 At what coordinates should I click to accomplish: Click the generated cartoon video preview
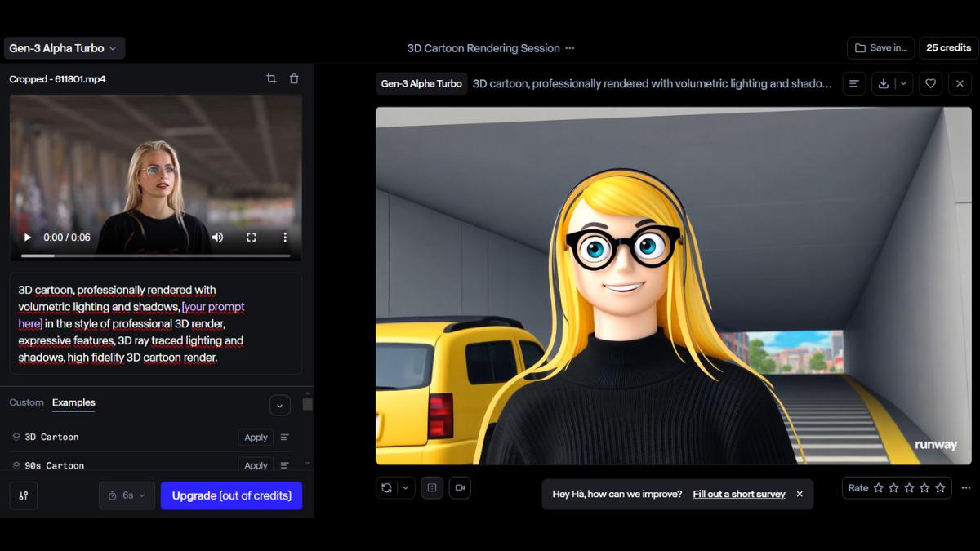coord(674,286)
